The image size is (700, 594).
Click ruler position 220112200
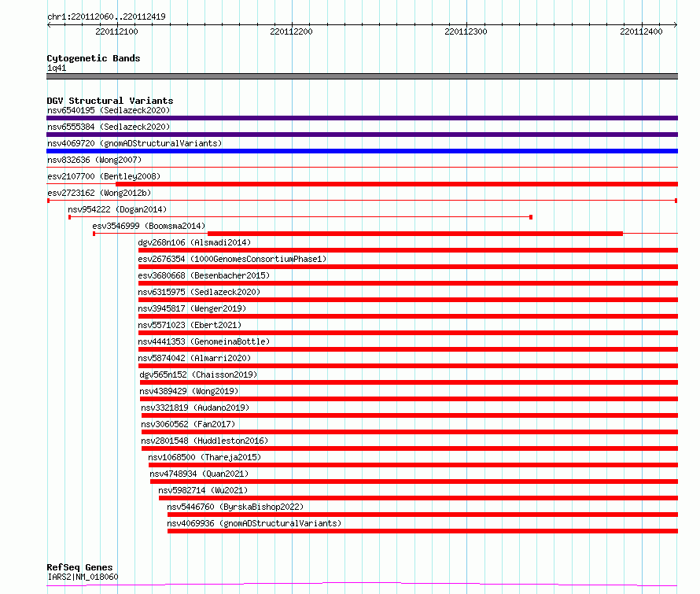coord(291,31)
